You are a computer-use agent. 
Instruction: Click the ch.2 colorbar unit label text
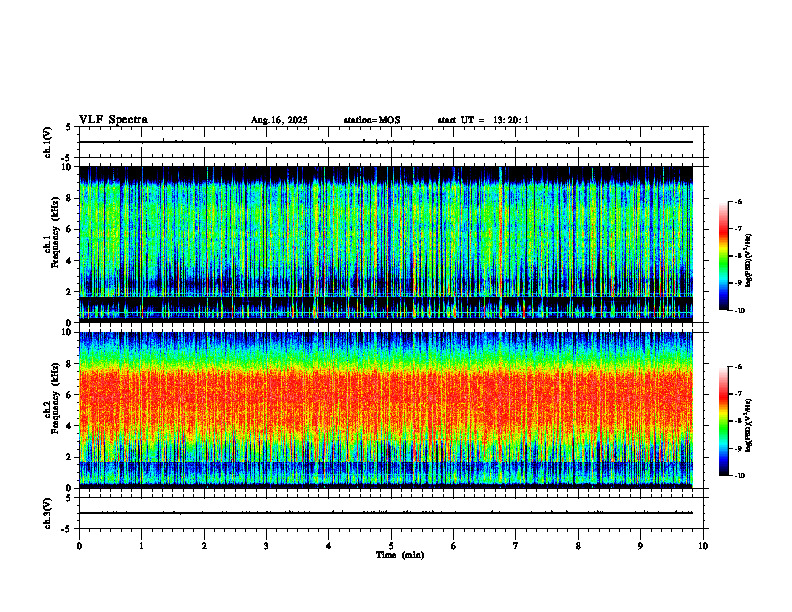pyautogui.click(x=749, y=425)
